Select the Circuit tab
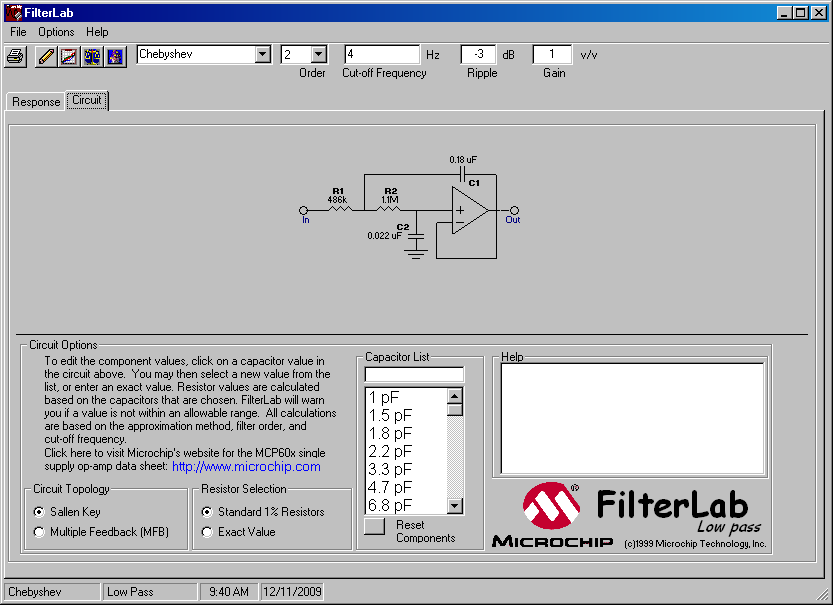The width and height of the screenshot is (833, 605). pos(87,100)
